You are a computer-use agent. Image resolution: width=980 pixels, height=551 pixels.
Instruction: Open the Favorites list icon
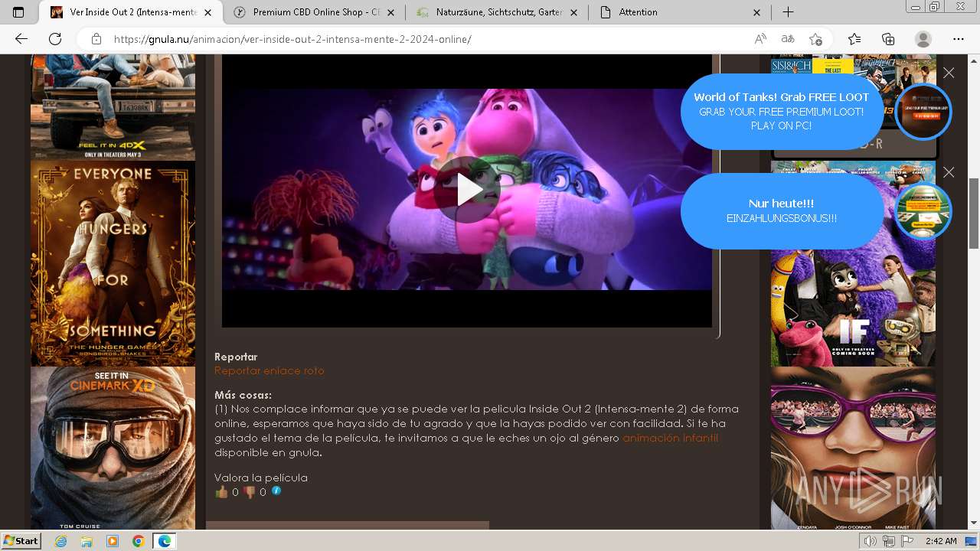[x=854, y=39]
